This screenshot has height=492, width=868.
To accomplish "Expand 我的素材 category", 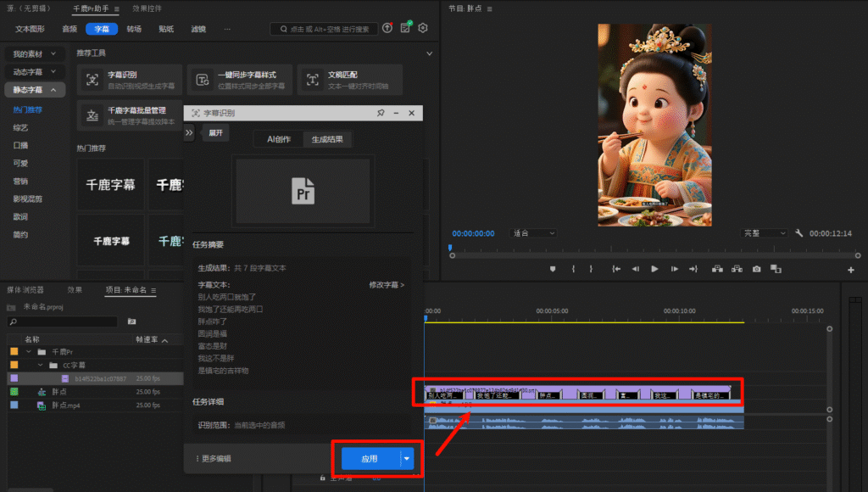I will [x=34, y=53].
